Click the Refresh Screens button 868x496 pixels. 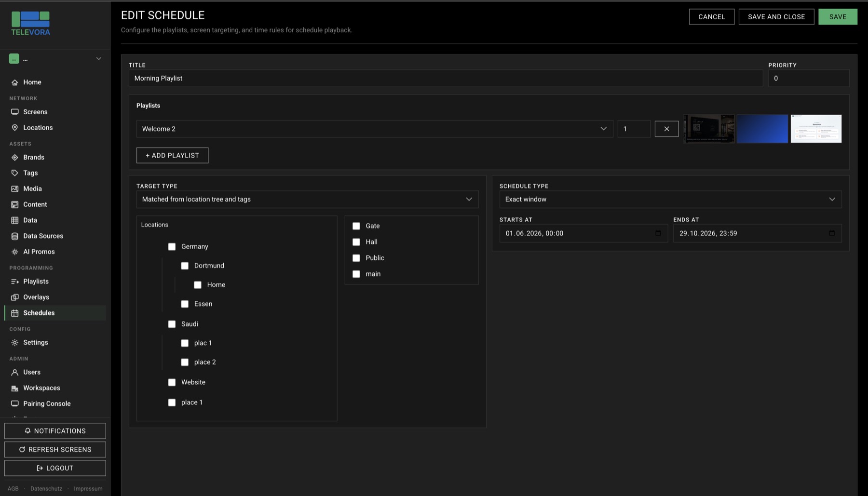tap(55, 450)
